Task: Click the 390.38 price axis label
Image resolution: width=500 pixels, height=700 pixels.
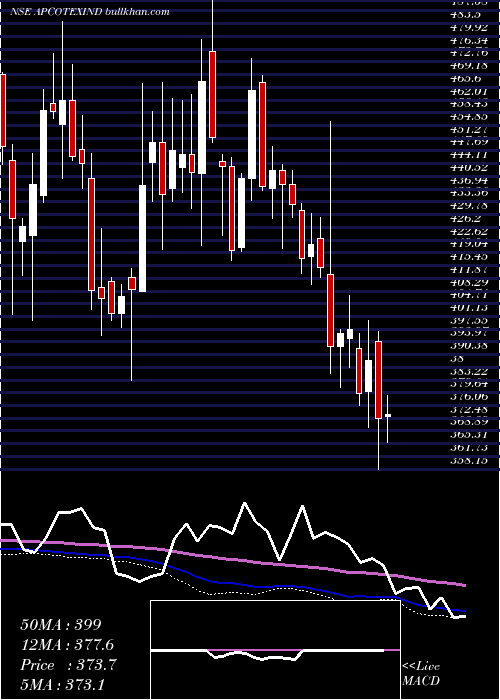Action: click(x=468, y=346)
